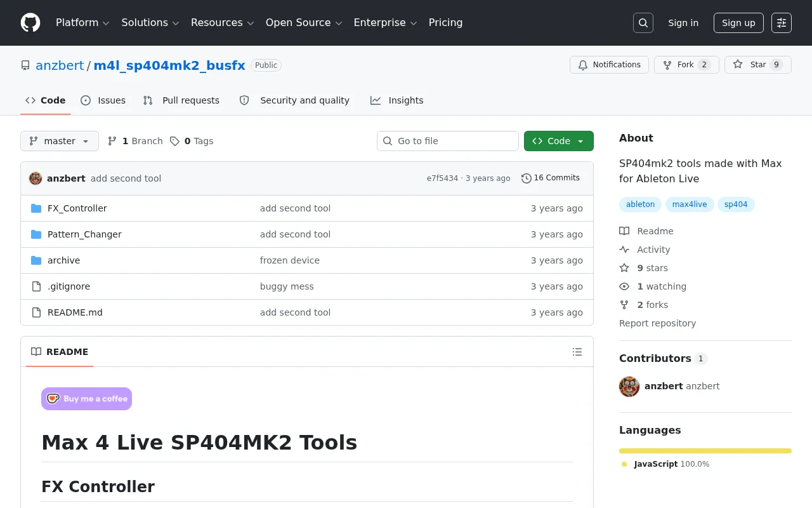Fork this repository

click(686, 65)
